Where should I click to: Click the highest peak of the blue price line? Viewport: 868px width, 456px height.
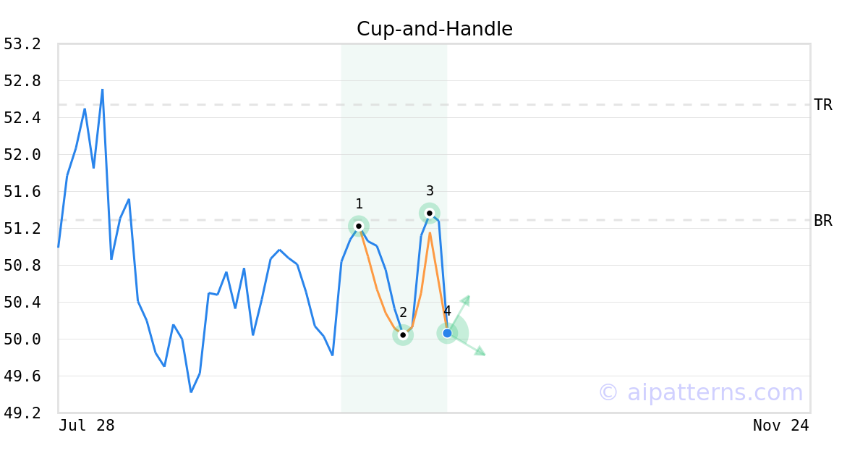[x=102, y=90]
